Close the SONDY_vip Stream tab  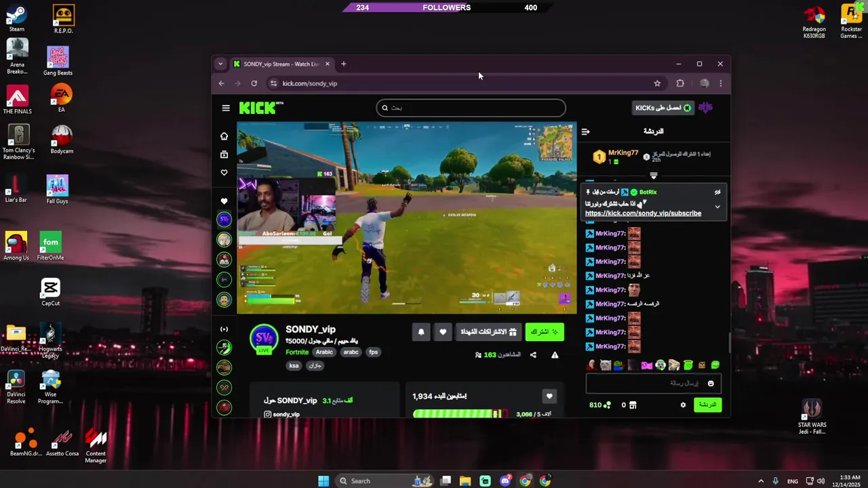(328, 64)
